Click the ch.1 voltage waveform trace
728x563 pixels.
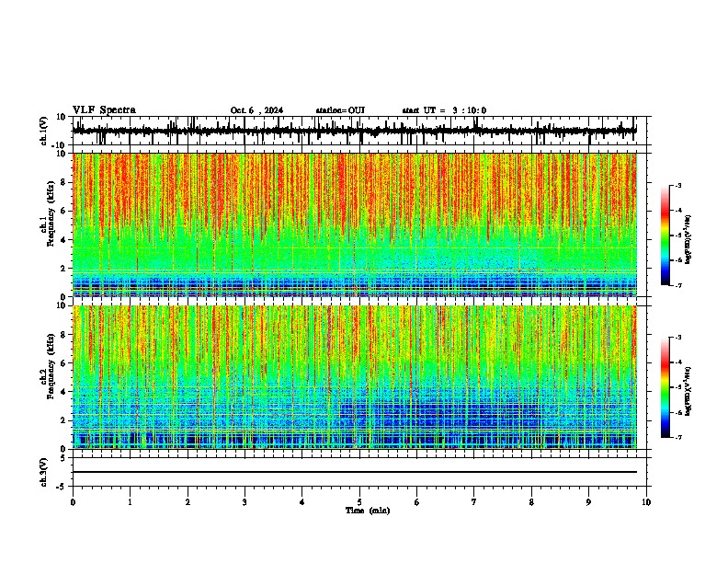pos(354,131)
